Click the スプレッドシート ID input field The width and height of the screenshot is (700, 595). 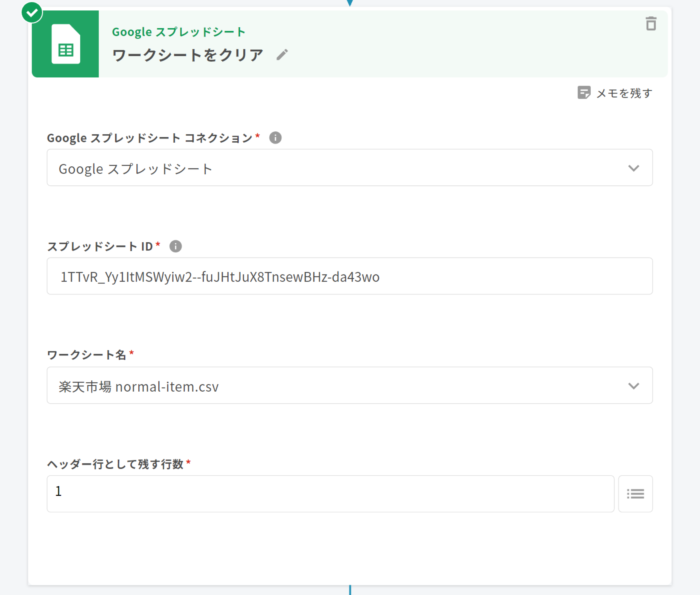click(x=349, y=276)
